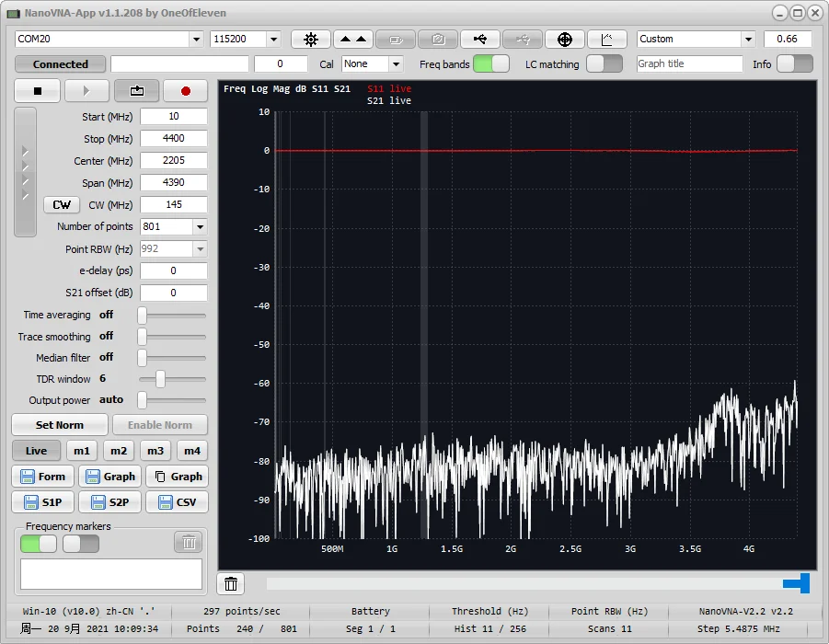Disable the Freq bands toggle
This screenshot has width=829, height=644.
[490, 64]
